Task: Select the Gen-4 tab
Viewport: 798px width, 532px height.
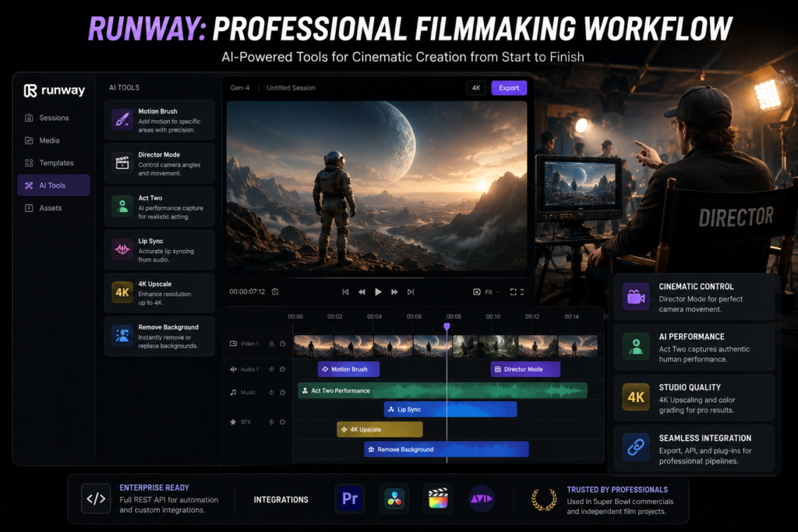Action: [x=240, y=87]
